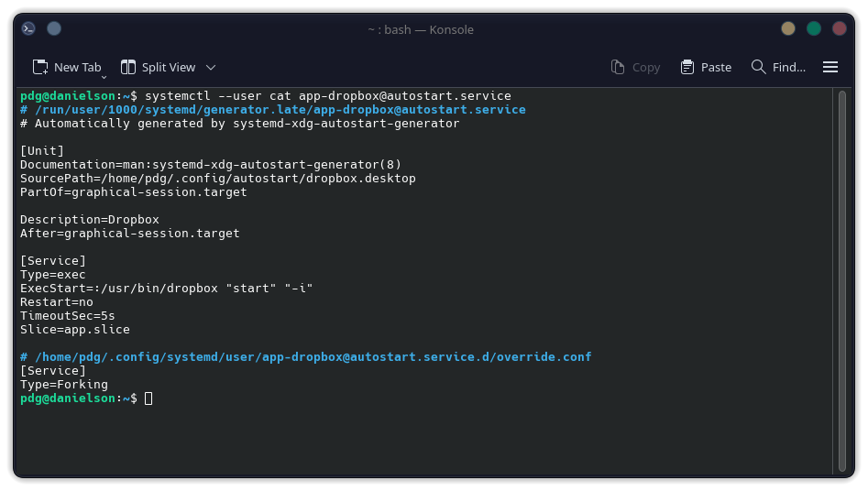Click the Split View icon
This screenshot has width=868, height=491.
coord(128,67)
